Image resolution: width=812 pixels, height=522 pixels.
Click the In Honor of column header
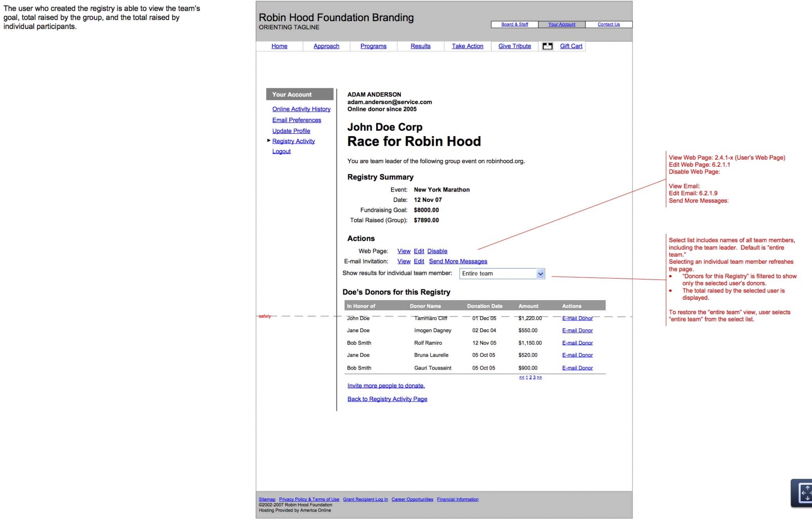click(361, 306)
